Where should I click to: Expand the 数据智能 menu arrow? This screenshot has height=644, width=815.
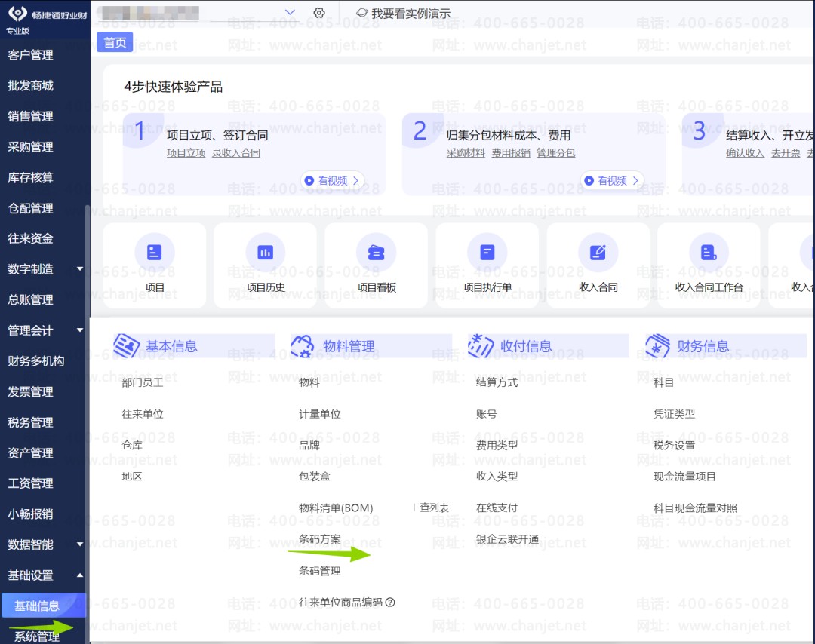click(x=80, y=544)
